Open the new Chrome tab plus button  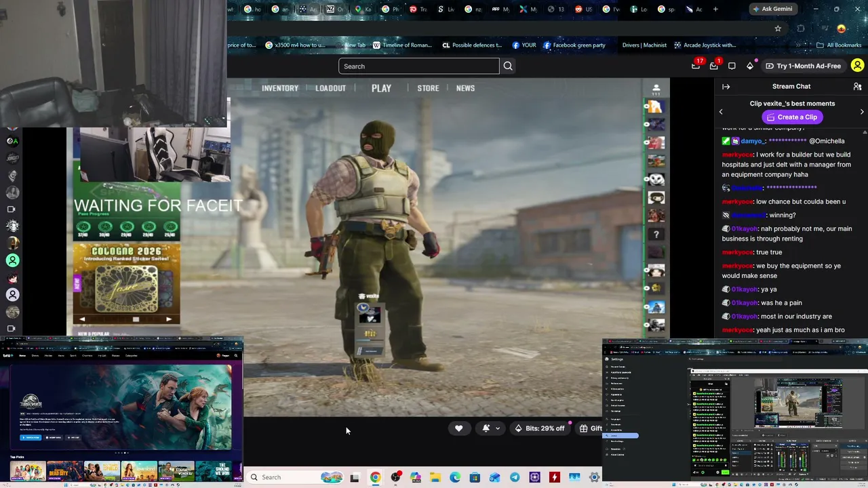tap(715, 9)
